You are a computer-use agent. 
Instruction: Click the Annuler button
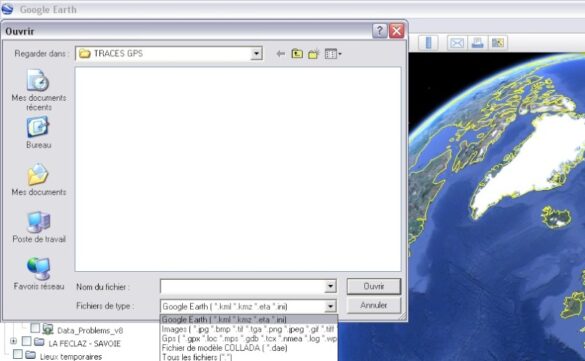(374, 305)
